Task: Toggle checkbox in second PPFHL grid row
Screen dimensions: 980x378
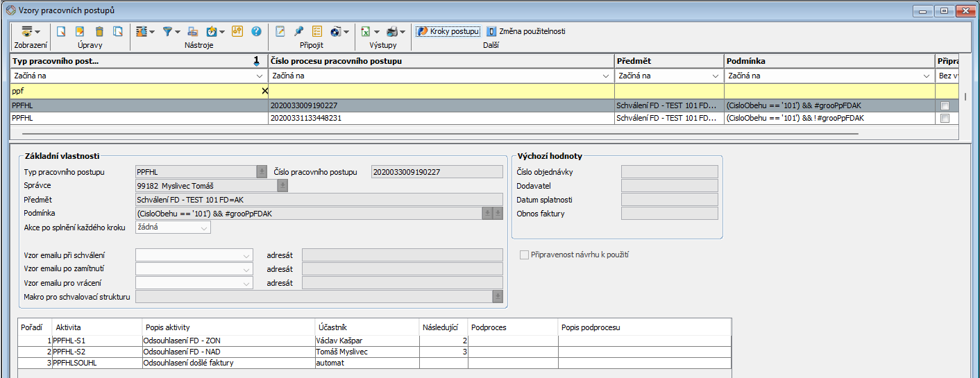Action: point(945,119)
